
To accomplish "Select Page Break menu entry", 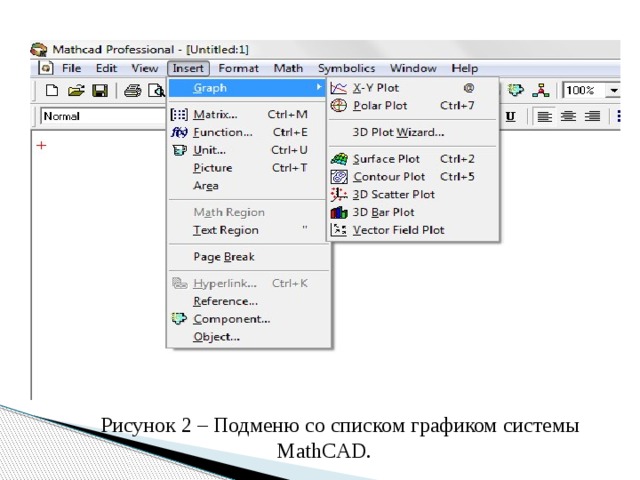I will 248,257.
